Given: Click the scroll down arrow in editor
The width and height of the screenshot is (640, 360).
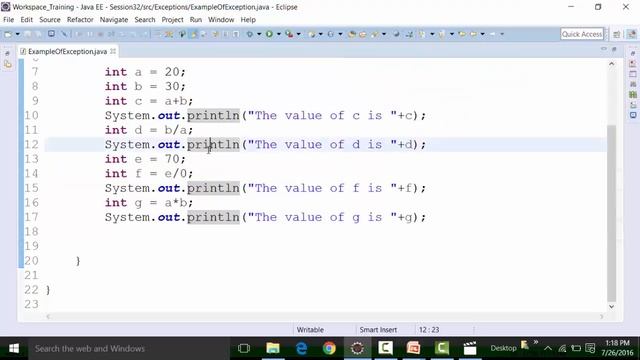Looking at the screenshot, I should tap(611, 307).
